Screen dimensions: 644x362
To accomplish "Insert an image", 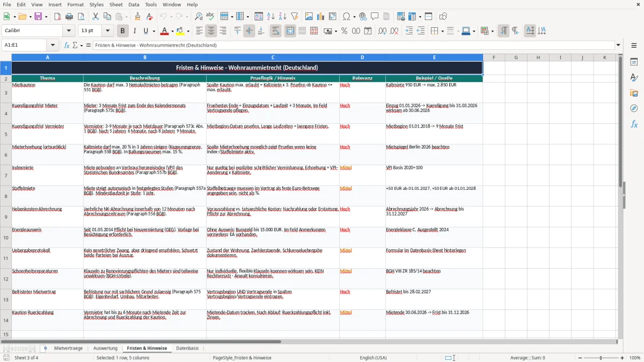I will (310, 17).
